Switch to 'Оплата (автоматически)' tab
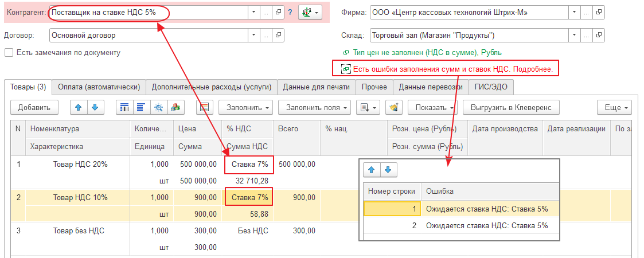Viewport: 644px width, 258px height. [99, 87]
